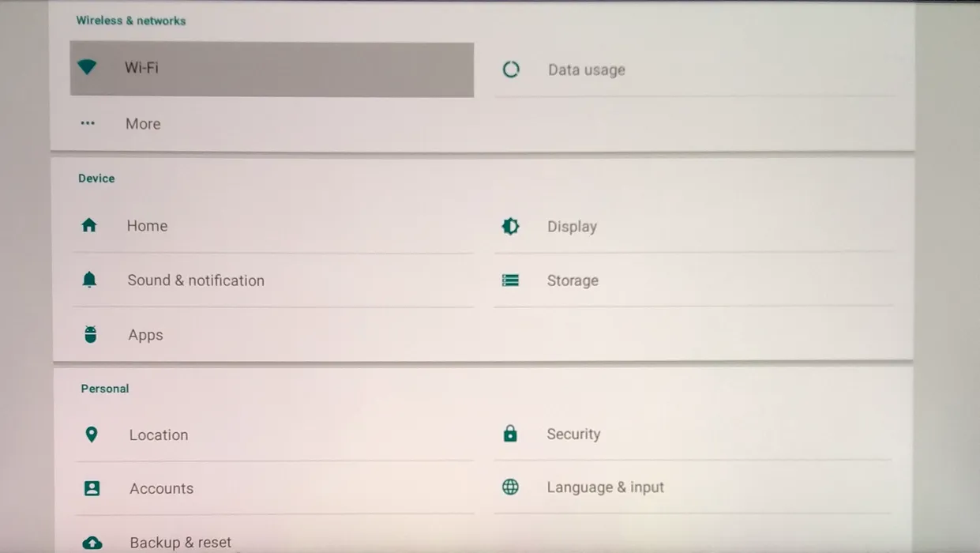Expand More wireless network options
980x553 pixels.
click(143, 124)
